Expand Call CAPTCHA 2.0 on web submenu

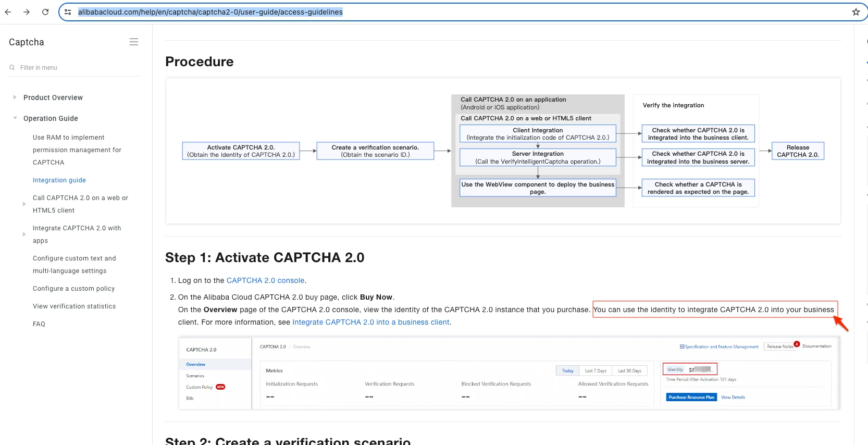pyautogui.click(x=24, y=204)
